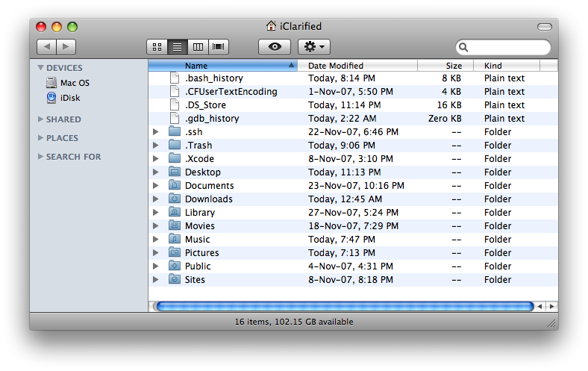The image size is (588, 371).
Task: Collapse the DEVICES sidebar section
Action: (x=41, y=68)
